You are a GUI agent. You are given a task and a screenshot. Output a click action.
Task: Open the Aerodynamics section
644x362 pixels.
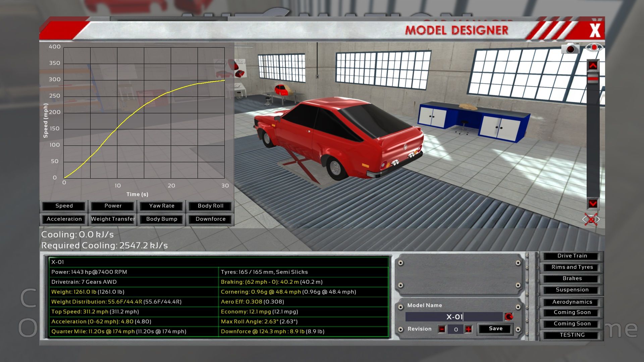pyautogui.click(x=572, y=302)
